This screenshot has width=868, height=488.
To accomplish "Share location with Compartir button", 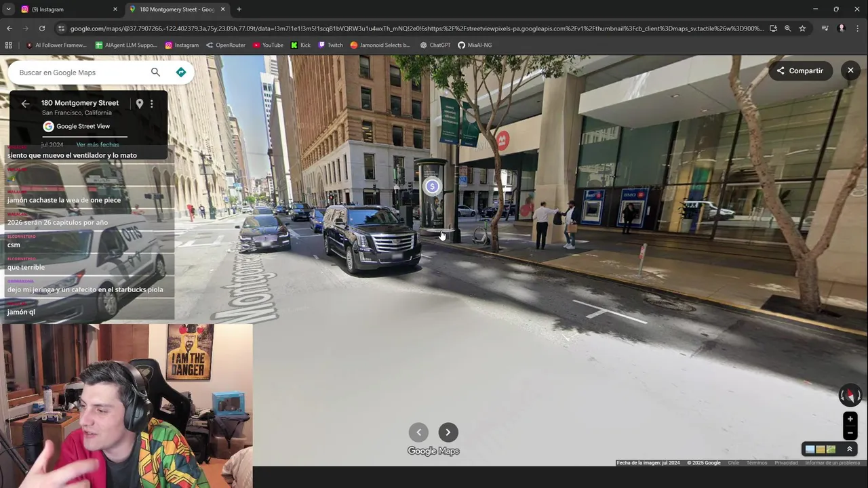I will [800, 70].
